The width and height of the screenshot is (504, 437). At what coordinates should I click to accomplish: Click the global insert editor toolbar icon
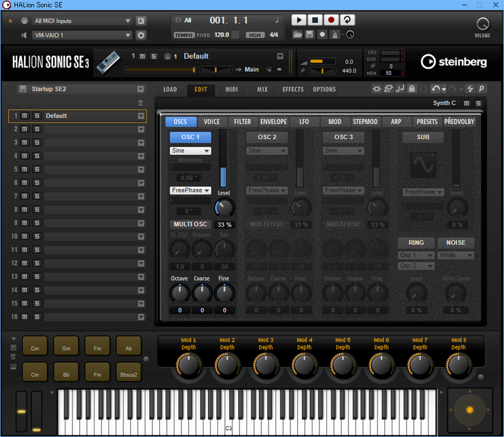pos(376,89)
